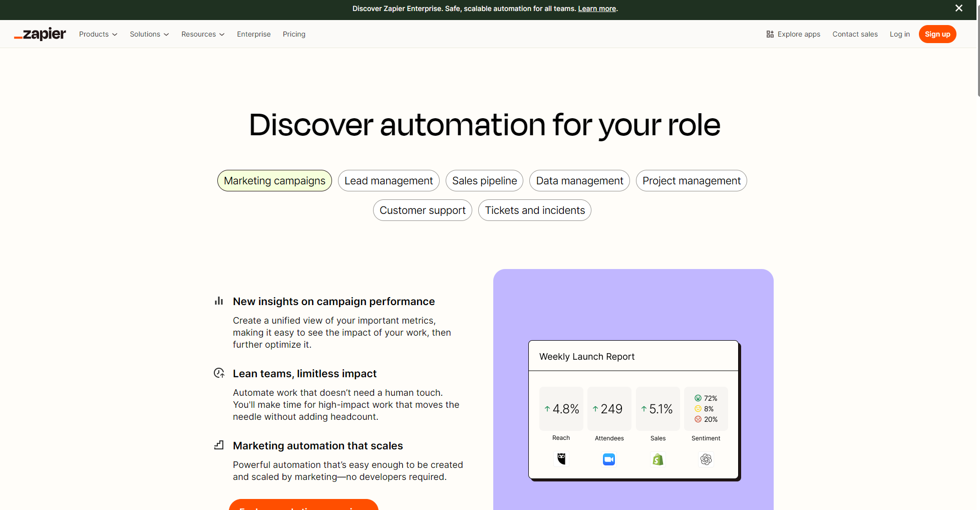This screenshot has height=510, width=980.
Task: Click the Zoom icon under Attendees
Action: [x=609, y=459]
